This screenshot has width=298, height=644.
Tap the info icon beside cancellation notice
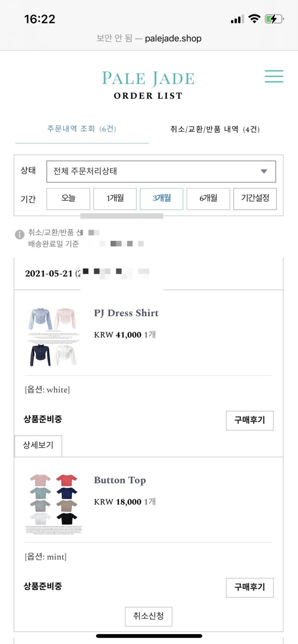[x=19, y=234]
